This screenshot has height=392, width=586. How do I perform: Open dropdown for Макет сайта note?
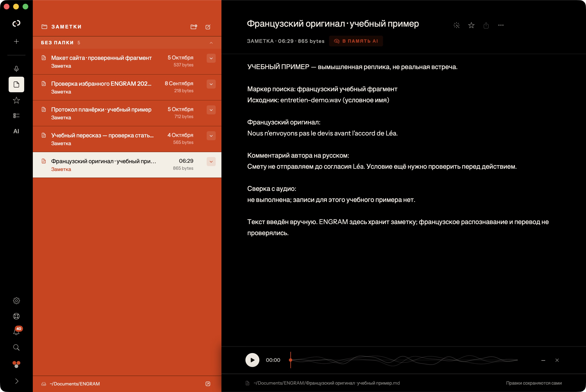[211, 58]
